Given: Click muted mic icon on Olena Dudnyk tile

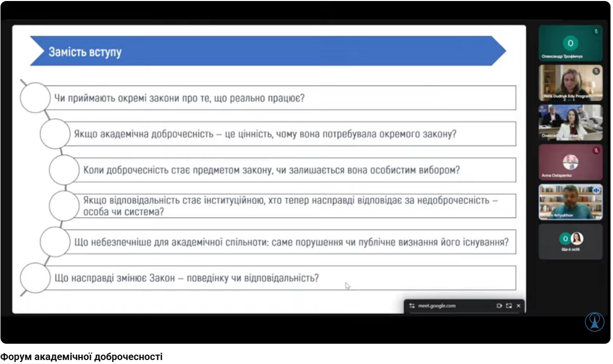Looking at the screenshot, I should click(597, 71).
